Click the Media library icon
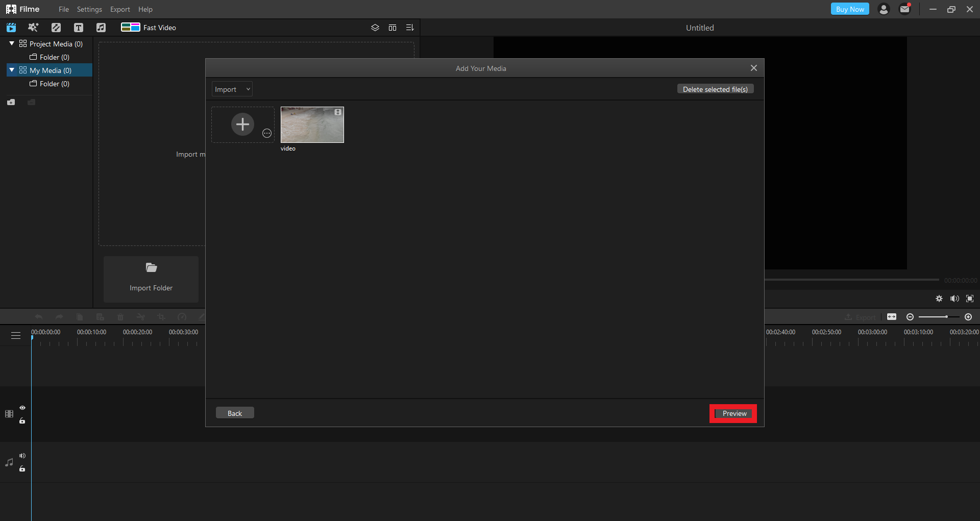The height and width of the screenshot is (521, 980). tap(11, 28)
